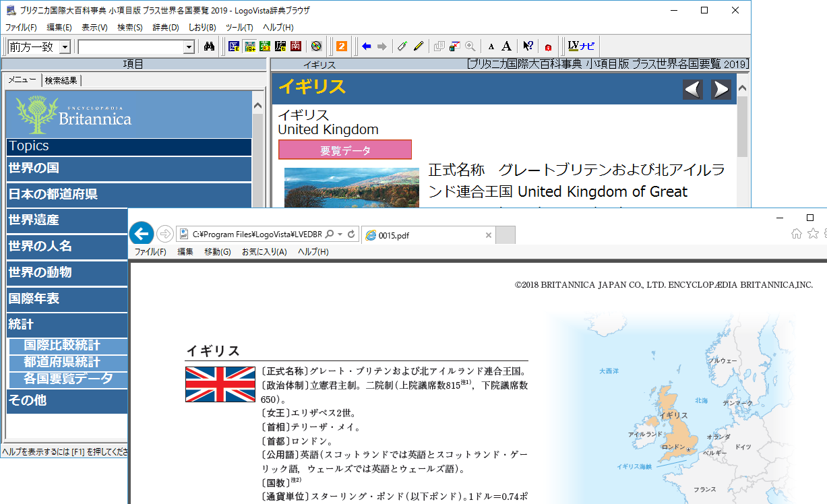Open ファイル(F) menu in PDF window
This screenshot has height=504, width=827.
pos(150,252)
